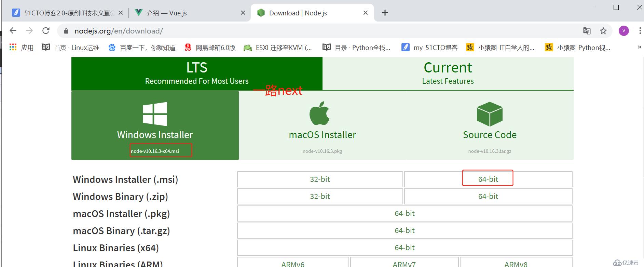Click the browser back arrow
The image size is (644, 267).
coord(13,31)
